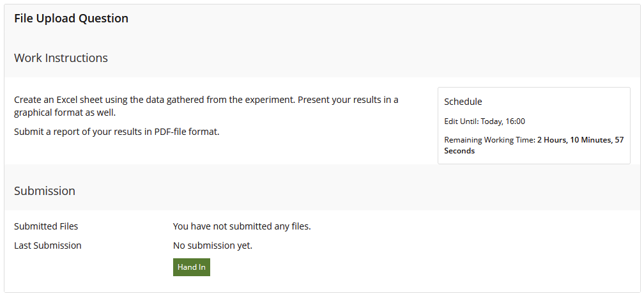Click the word 'Seconds' in the schedule box
Image resolution: width=644 pixels, height=296 pixels.
(x=459, y=151)
